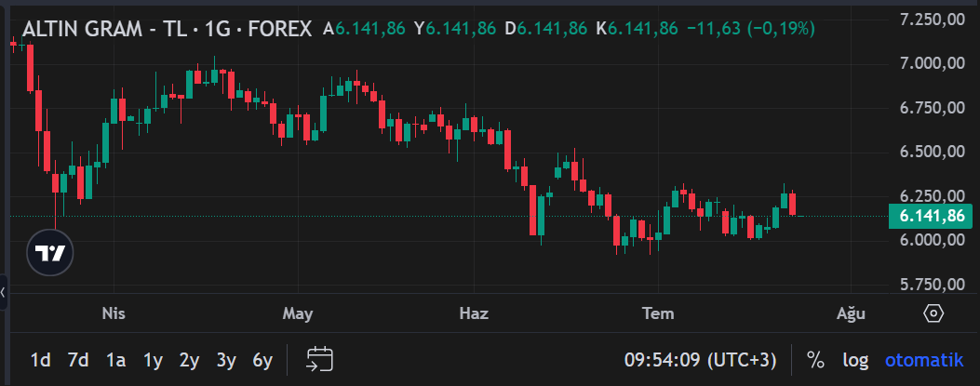This screenshot has width=980, height=386.
Task: Open timezone menu showing UTC+3 clock
Action: coord(700,360)
